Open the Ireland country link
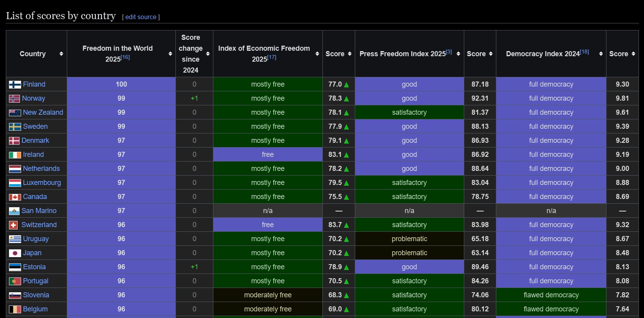This screenshot has width=644, height=318. (x=33, y=155)
